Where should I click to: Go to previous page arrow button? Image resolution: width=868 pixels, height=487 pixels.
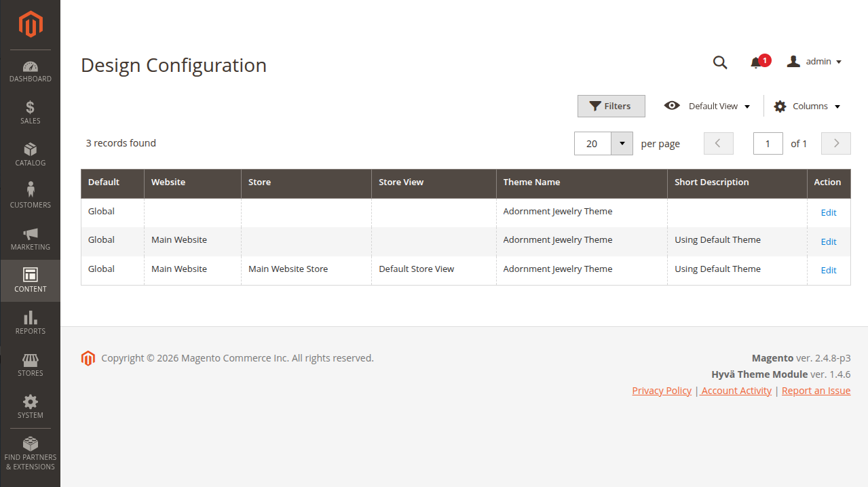point(719,143)
